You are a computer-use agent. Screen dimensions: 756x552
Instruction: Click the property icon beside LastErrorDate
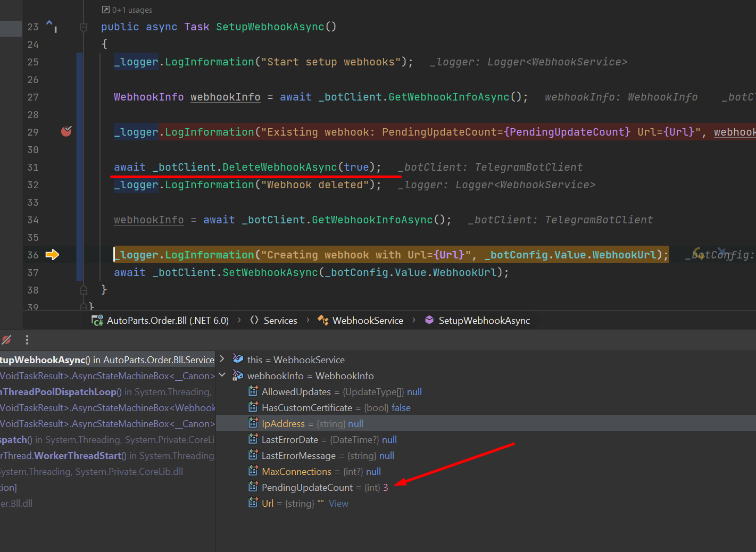253,439
